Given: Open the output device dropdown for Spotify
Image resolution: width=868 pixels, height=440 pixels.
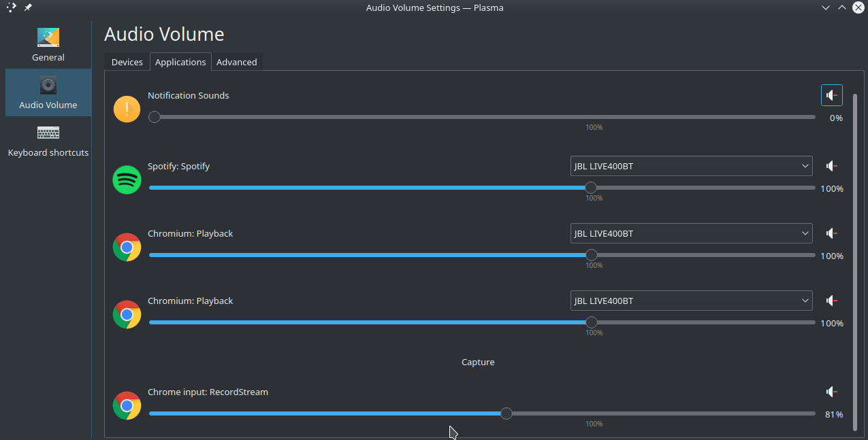Looking at the screenshot, I should pyautogui.click(x=690, y=165).
